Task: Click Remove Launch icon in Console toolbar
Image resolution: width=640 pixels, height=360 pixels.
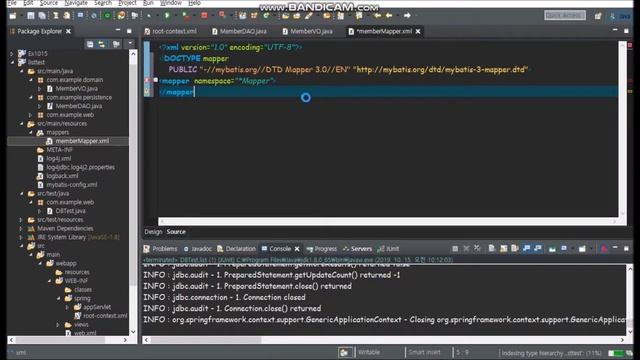Action: coord(466,249)
